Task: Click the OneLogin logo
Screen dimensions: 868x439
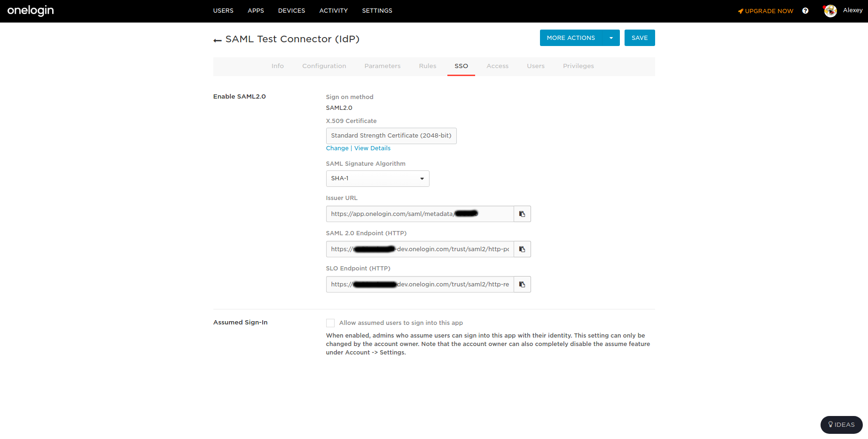Action: (31, 10)
